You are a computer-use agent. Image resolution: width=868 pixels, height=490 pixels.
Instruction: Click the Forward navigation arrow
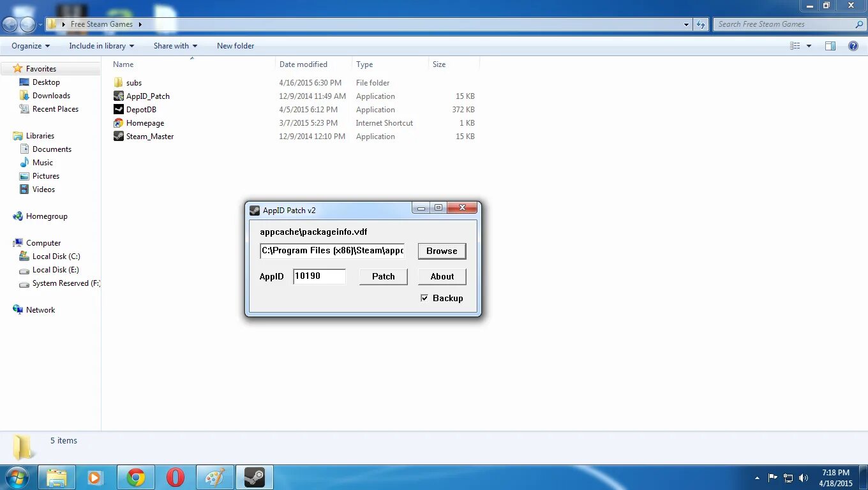[28, 25]
